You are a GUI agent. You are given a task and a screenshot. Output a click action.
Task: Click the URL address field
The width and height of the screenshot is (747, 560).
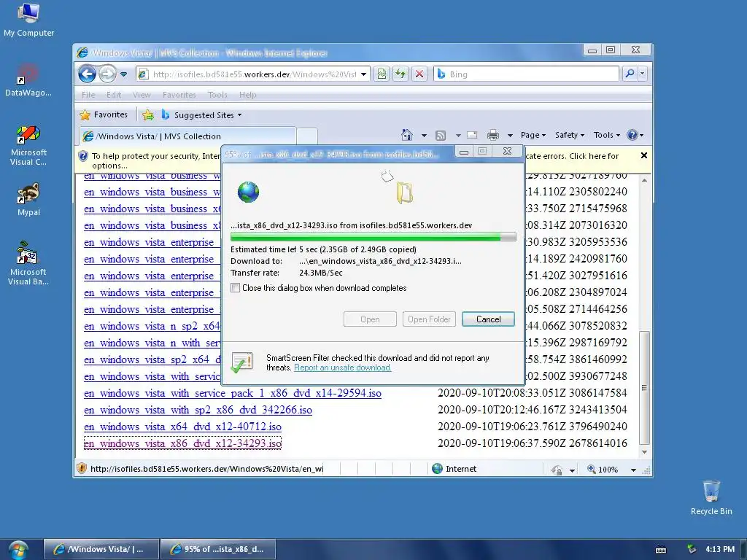[x=255, y=74]
